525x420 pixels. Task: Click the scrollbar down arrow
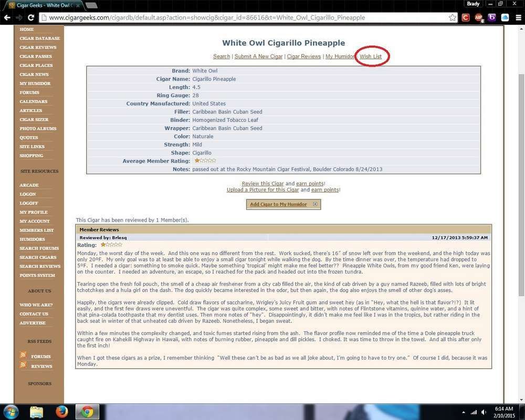pyautogui.click(x=521, y=400)
